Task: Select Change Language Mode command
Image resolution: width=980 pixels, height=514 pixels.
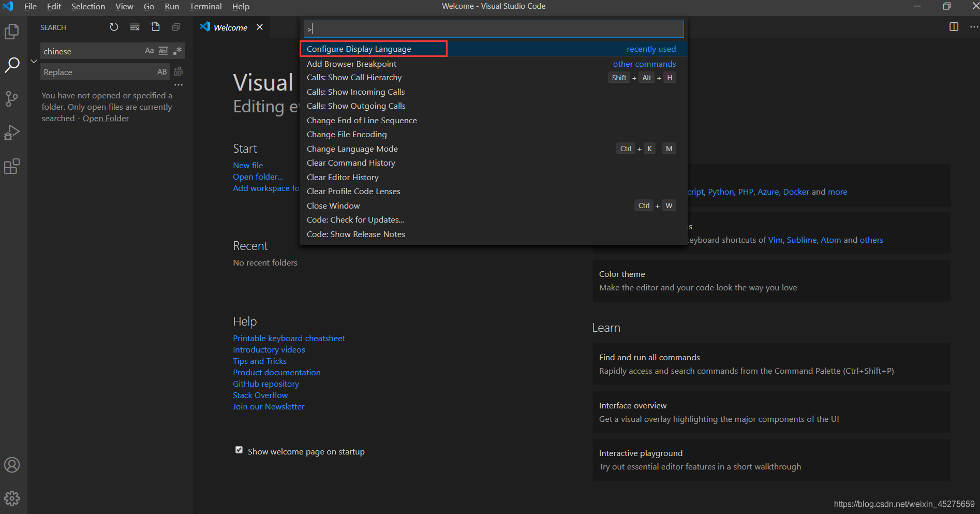Action: pos(494,149)
